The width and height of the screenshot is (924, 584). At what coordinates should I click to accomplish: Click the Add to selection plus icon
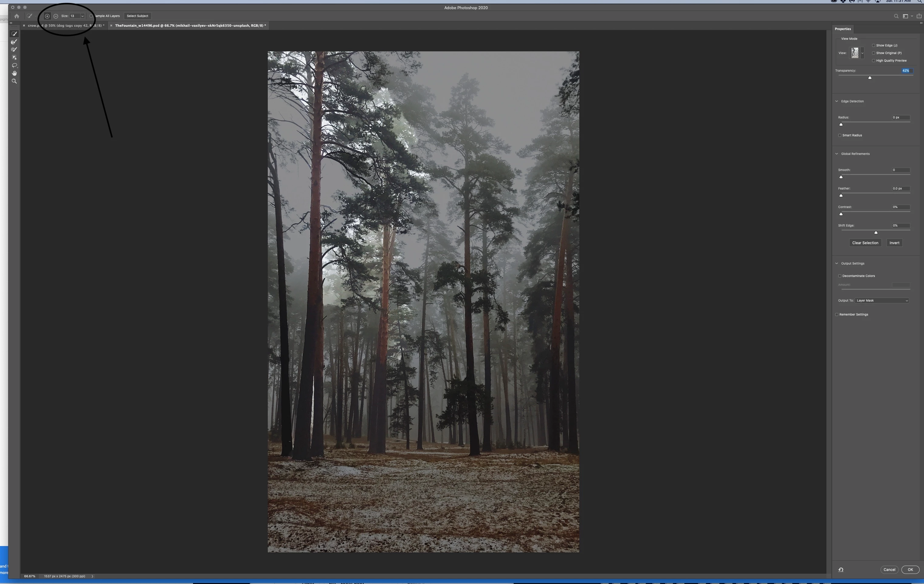click(47, 16)
